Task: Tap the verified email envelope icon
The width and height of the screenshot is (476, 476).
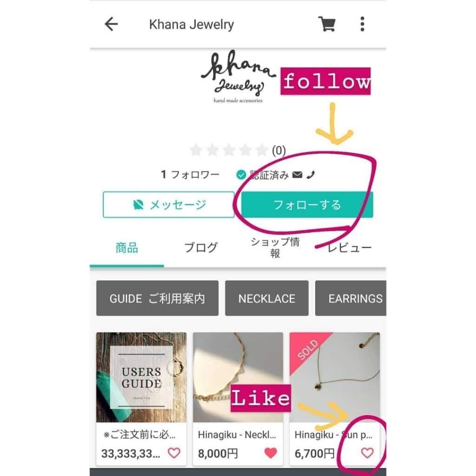Action: tap(297, 175)
